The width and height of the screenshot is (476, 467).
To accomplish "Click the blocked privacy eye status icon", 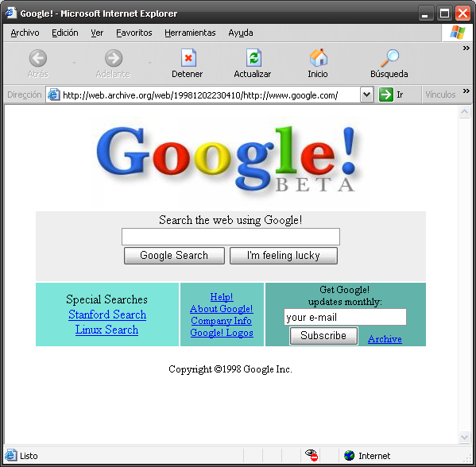I will point(312,455).
